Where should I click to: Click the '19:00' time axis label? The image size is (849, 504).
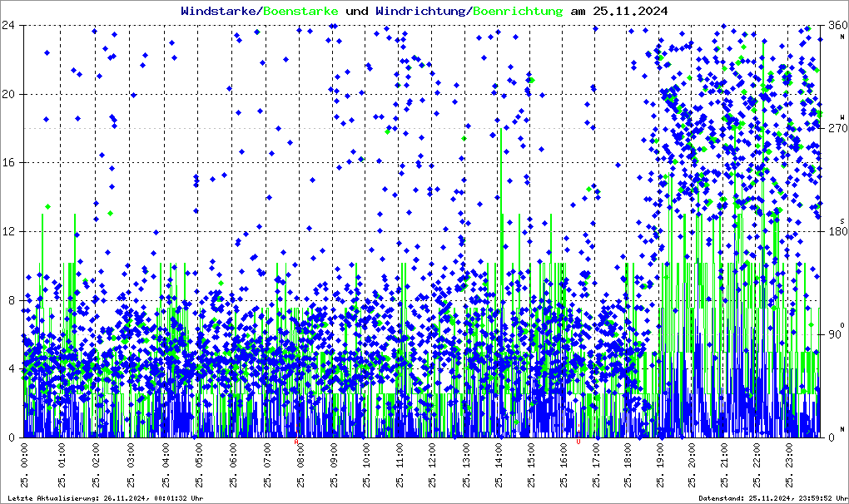click(660, 455)
